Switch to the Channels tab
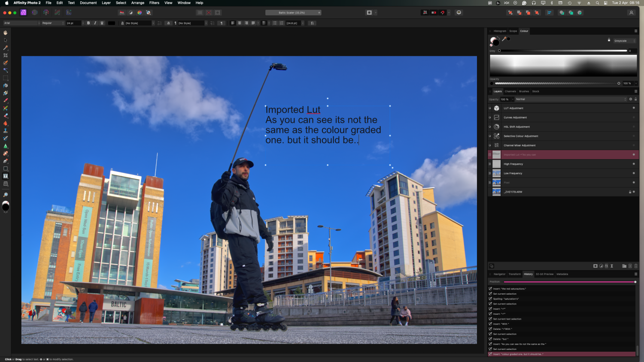The height and width of the screenshot is (362, 644). (x=510, y=91)
